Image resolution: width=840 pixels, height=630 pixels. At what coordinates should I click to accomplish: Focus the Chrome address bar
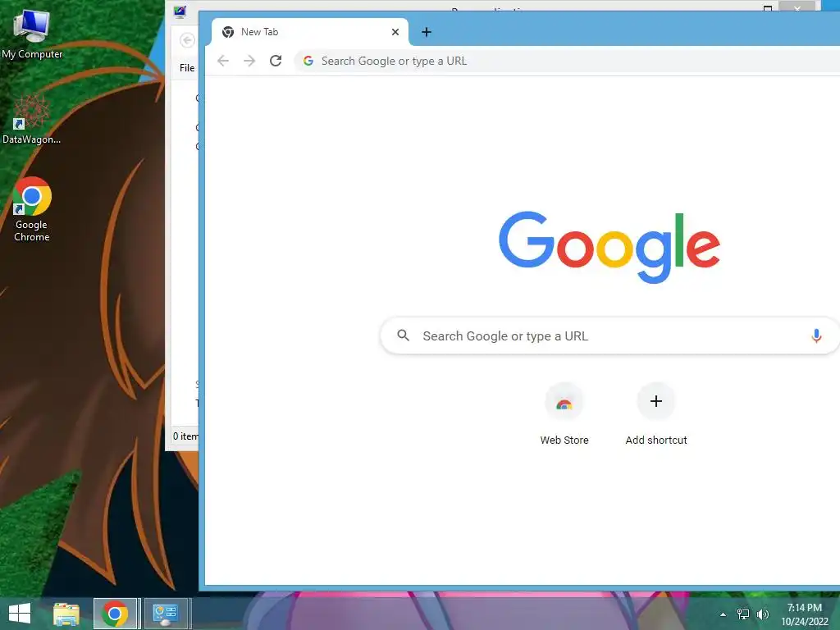pyautogui.click(x=567, y=61)
